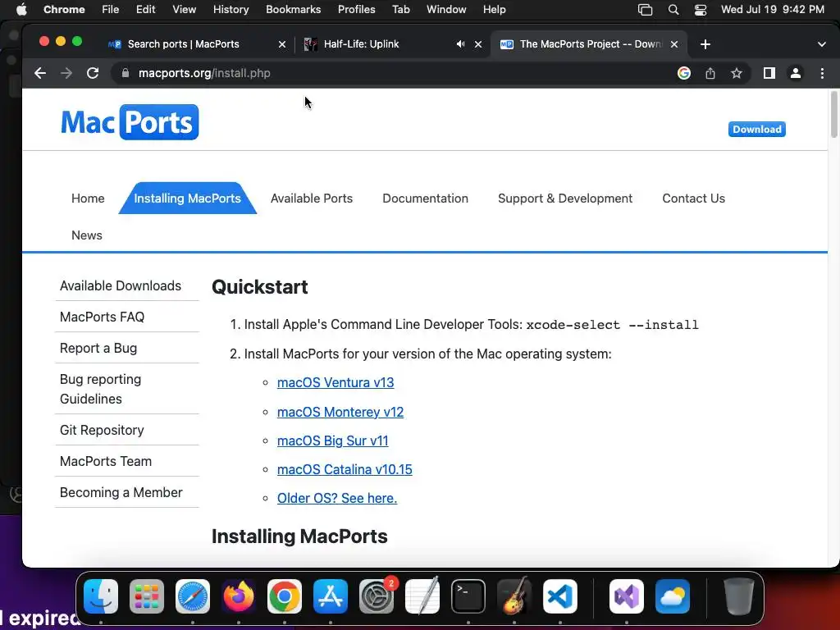Open macOS Catalina v10.15 link
The width and height of the screenshot is (840, 630).
click(x=345, y=469)
